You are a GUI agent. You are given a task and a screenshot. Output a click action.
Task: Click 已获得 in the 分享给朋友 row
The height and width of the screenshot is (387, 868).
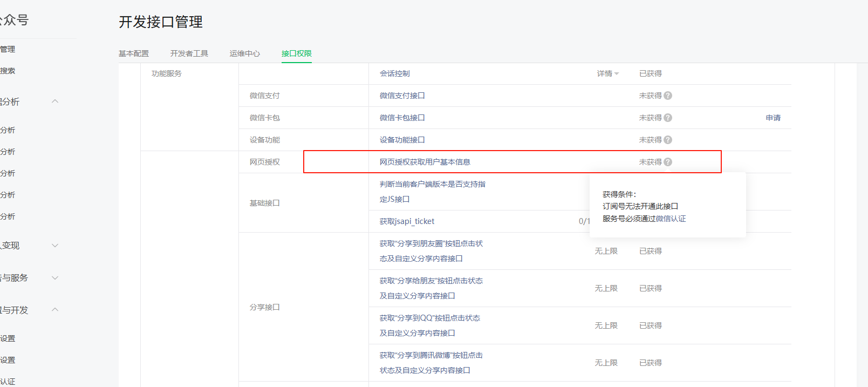click(651, 288)
